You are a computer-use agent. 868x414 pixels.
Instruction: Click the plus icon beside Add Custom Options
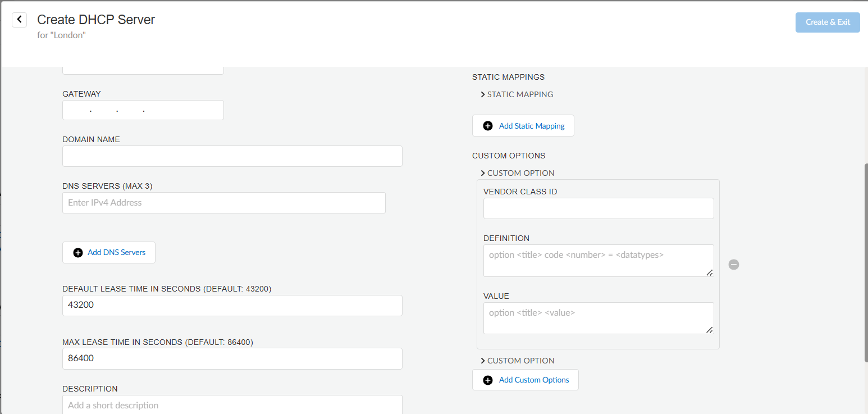coord(488,380)
